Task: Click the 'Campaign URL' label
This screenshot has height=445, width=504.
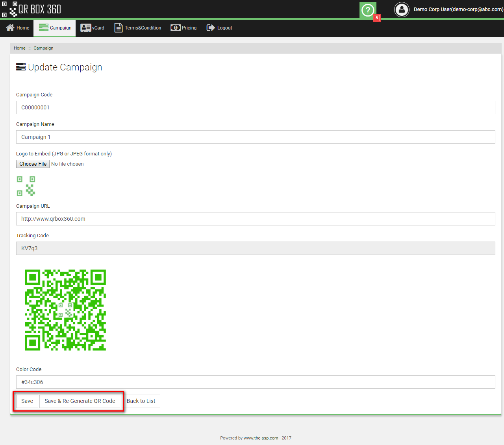Action: 33,206
